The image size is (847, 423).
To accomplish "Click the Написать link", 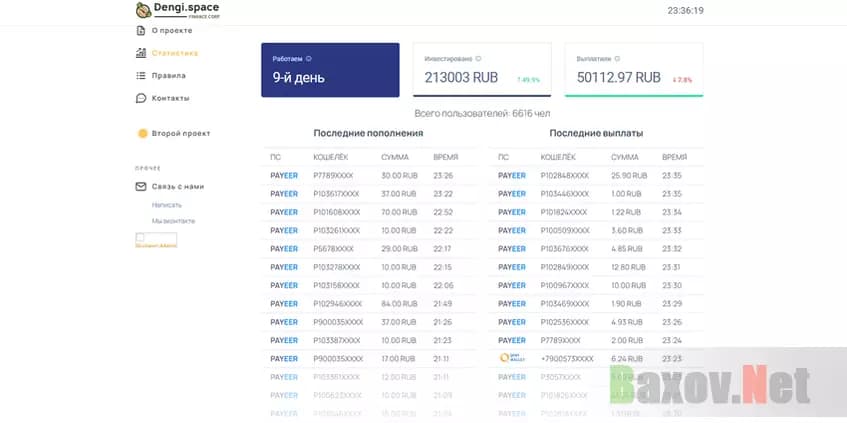I will pos(166,205).
